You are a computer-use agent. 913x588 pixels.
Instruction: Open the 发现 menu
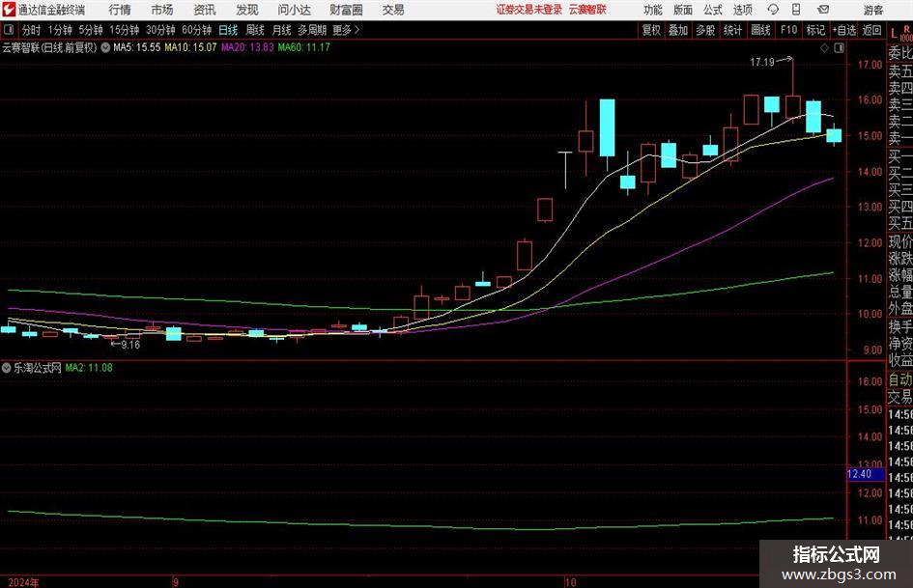coord(247,10)
